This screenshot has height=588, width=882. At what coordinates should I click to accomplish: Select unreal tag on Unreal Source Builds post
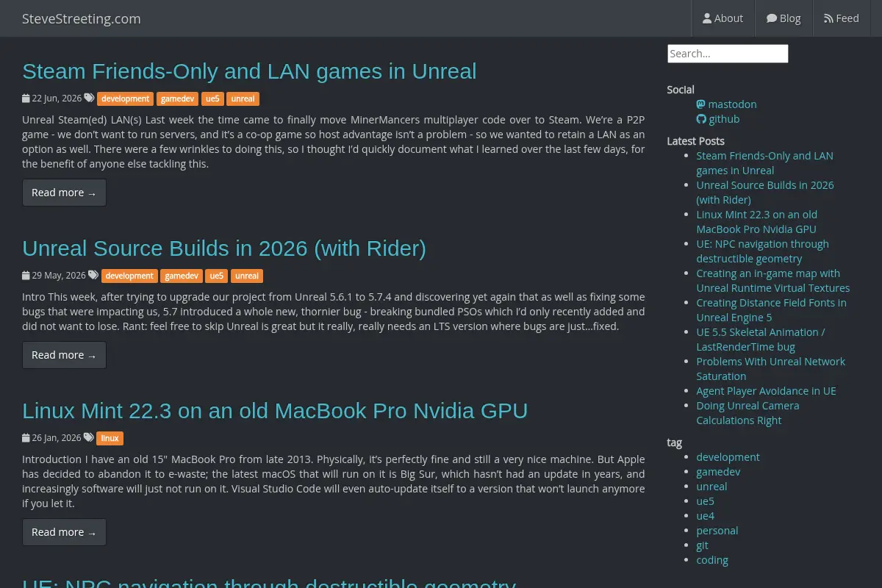pyautogui.click(x=247, y=276)
